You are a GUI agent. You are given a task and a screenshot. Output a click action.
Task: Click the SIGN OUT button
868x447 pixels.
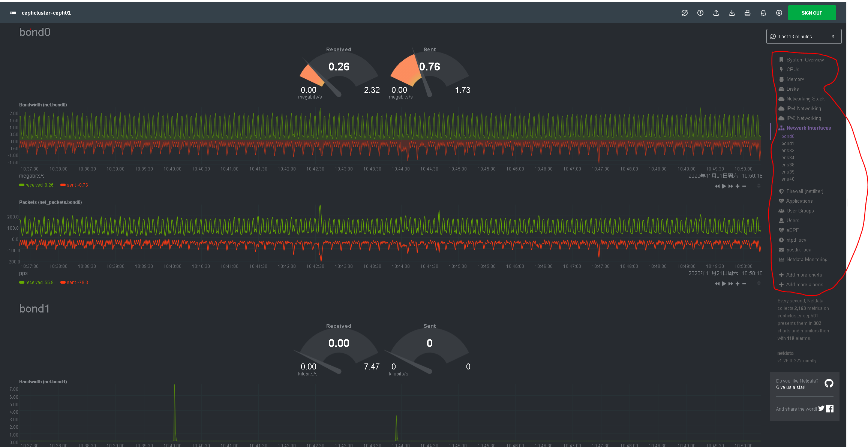[x=812, y=12]
